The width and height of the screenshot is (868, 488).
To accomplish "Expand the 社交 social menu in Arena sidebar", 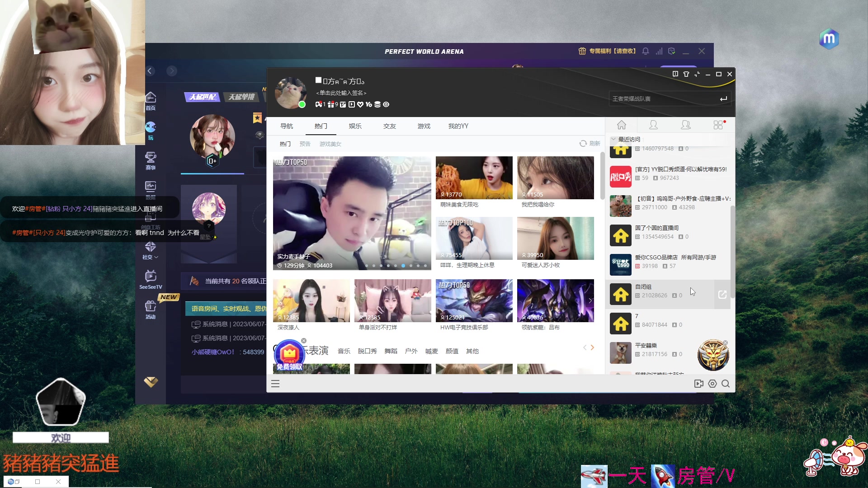I will 151,250.
